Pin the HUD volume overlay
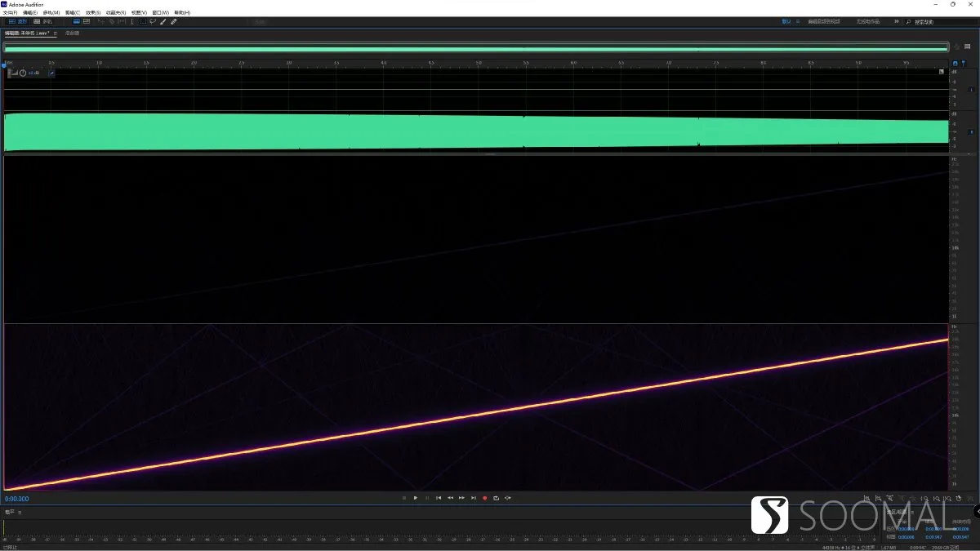 (x=51, y=73)
